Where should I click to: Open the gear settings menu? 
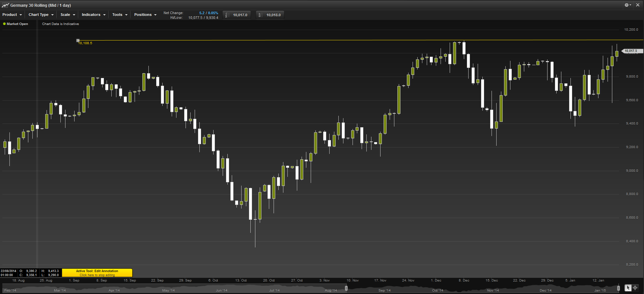coord(627,5)
